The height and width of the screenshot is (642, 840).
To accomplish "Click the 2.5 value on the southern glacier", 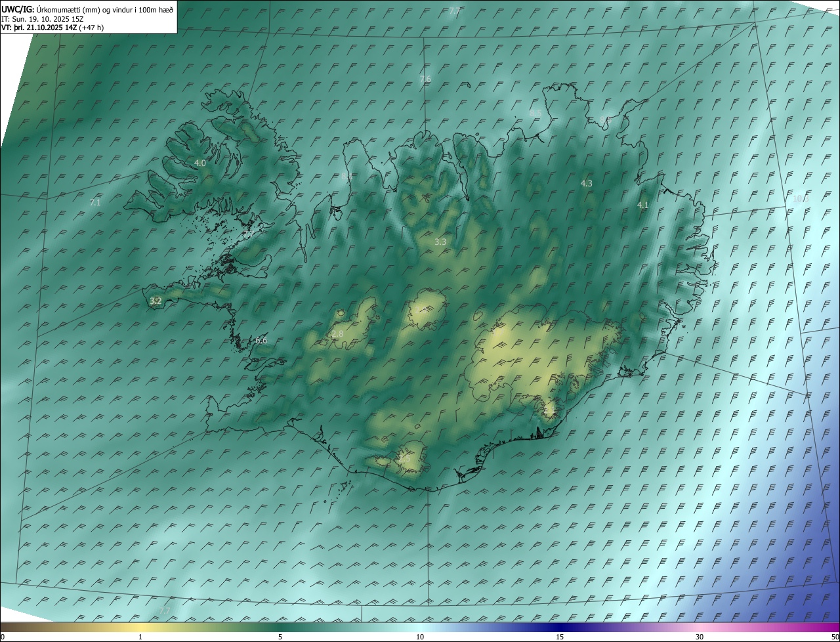I will (404, 459).
